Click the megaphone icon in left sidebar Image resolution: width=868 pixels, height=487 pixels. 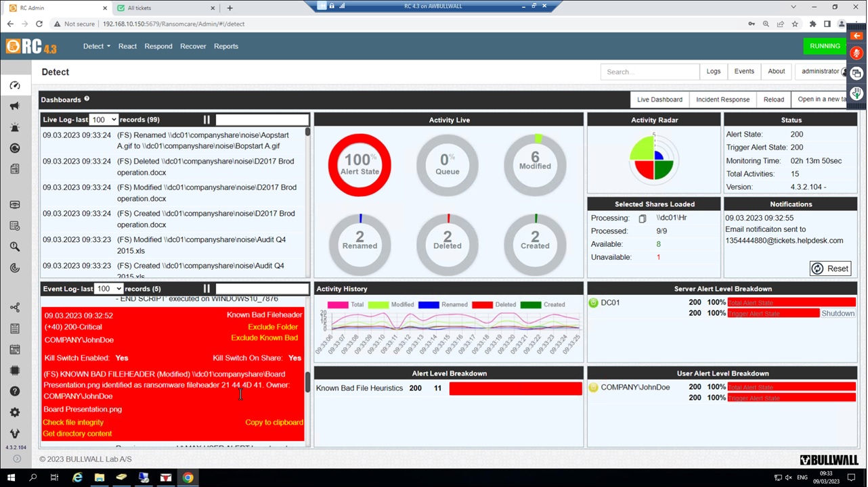pos(15,106)
